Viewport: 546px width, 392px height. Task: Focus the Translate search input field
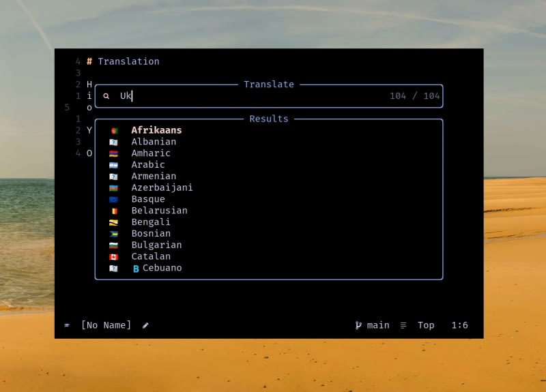(x=253, y=96)
